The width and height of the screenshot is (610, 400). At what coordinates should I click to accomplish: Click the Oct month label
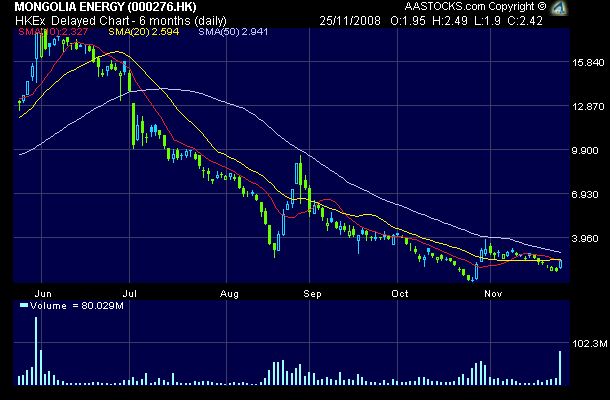(400, 294)
